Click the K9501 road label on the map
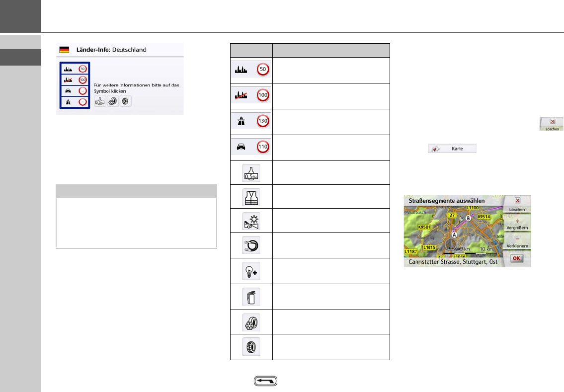564x392 pixels. [424, 227]
